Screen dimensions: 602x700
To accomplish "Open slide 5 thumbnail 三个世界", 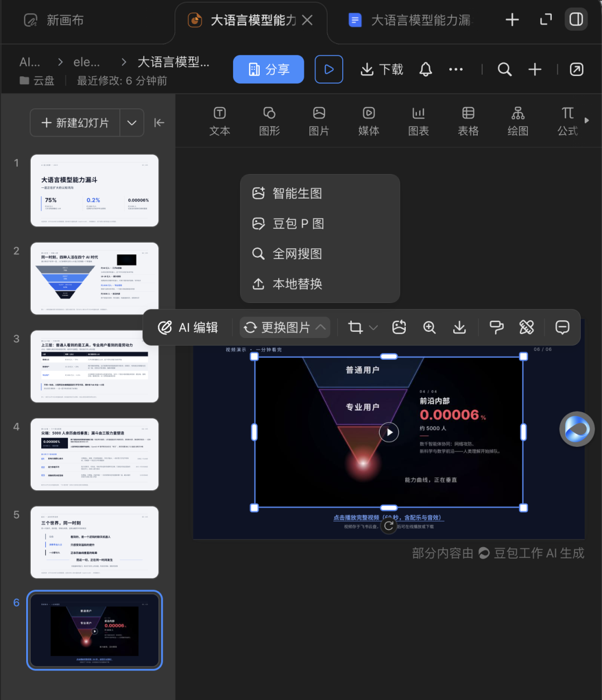I will click(94, 542).
